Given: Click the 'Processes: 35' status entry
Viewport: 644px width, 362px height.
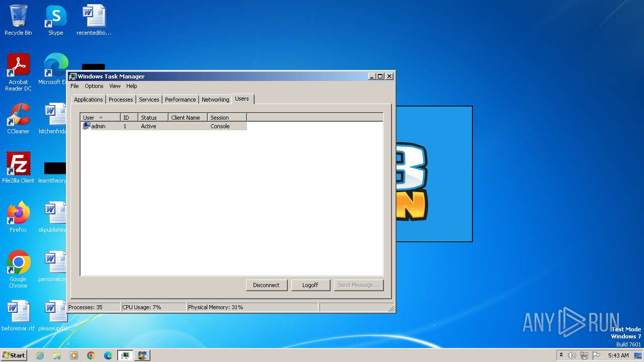Looking at the screenshot, I should [x=94, y=307].
